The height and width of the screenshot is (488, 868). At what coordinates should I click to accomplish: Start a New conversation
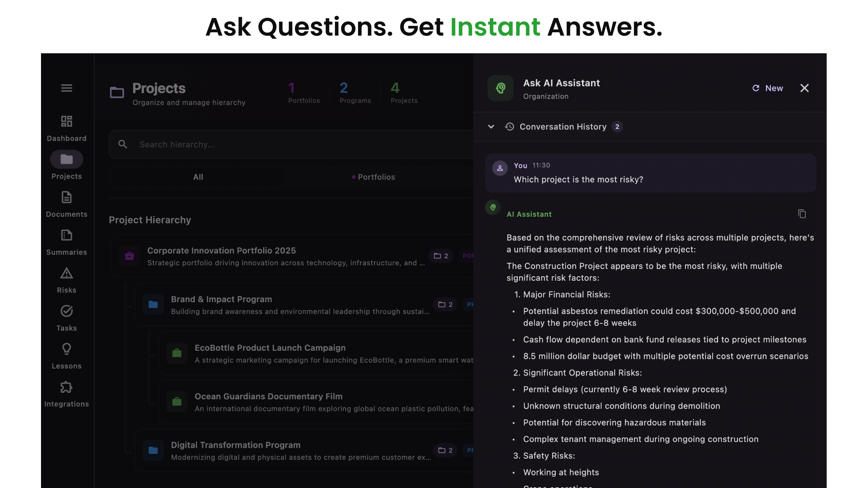tap(768, 88)
